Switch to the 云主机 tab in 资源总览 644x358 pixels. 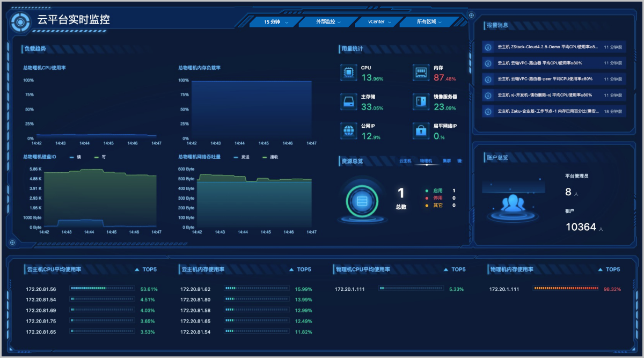pos(405,161)
